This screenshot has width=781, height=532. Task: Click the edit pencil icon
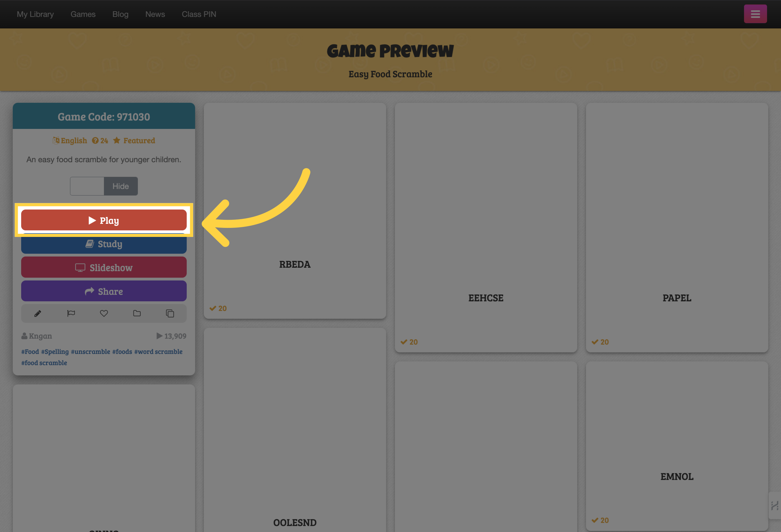[x=37, y=313]
